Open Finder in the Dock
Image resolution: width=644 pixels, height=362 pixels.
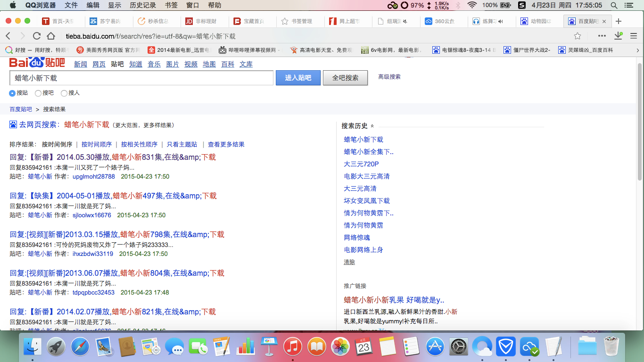click(33, 347)
